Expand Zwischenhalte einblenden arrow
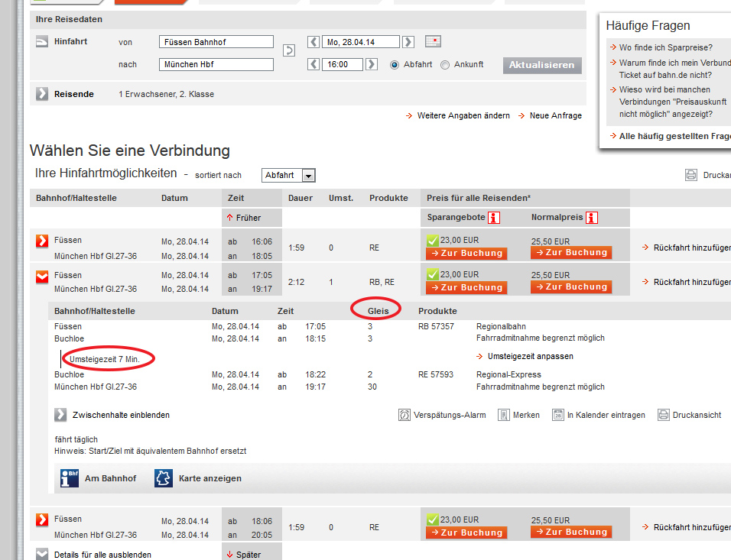 [x=60, y=415]
